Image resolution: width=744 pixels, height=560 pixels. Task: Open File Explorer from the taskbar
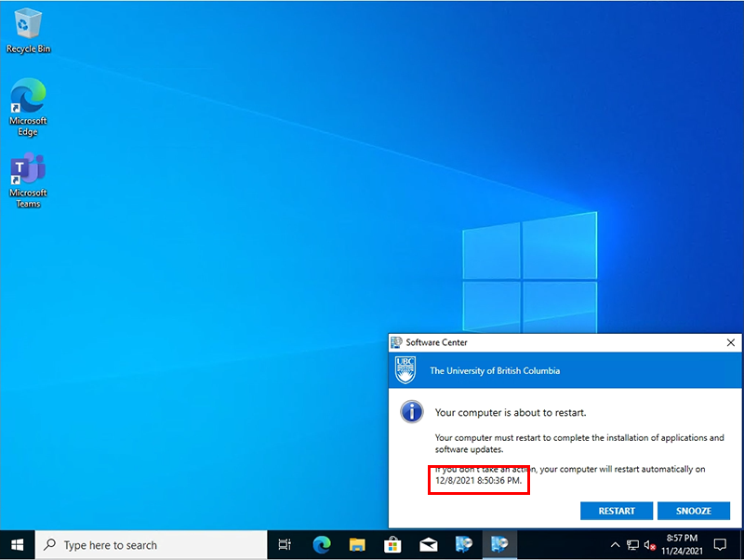357,544
